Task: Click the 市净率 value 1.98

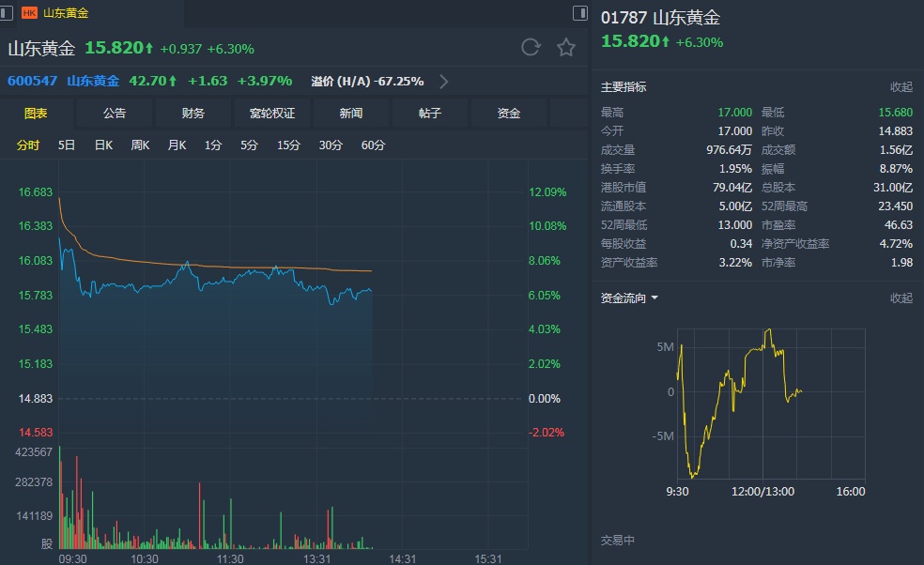Action: 901,262
